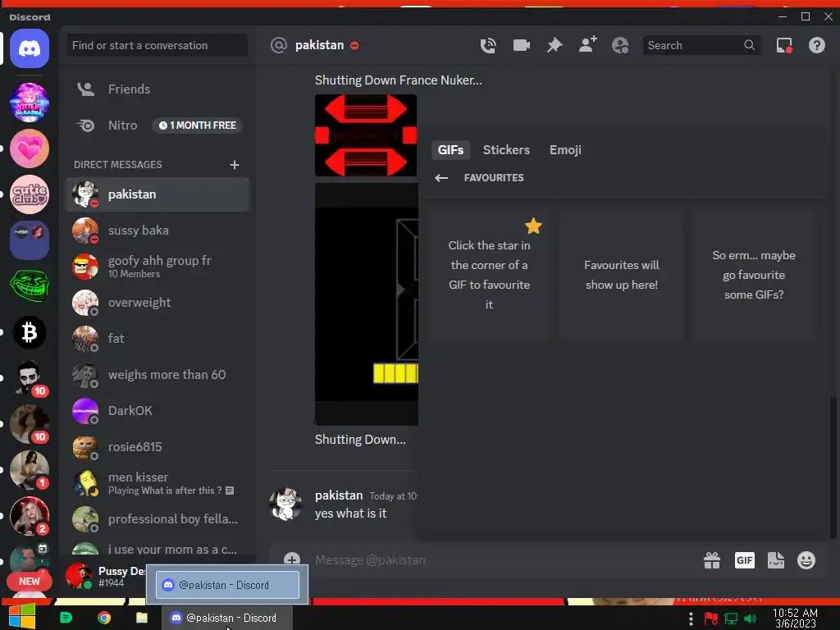840x630 pixels.
Task: Click pakistan username in the message
Action: click(339, 495)
